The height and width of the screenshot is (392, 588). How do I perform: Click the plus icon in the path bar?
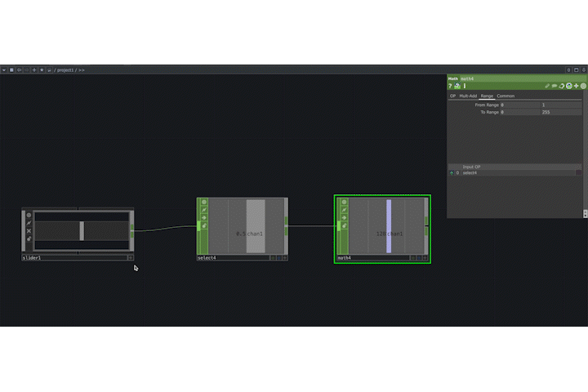(34, 69)
